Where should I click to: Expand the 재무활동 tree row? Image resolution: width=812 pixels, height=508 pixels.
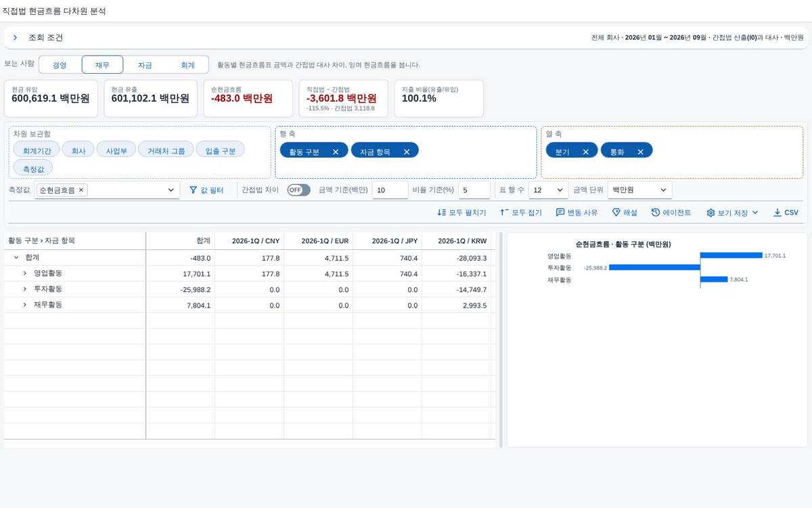[x=24, y=305]
